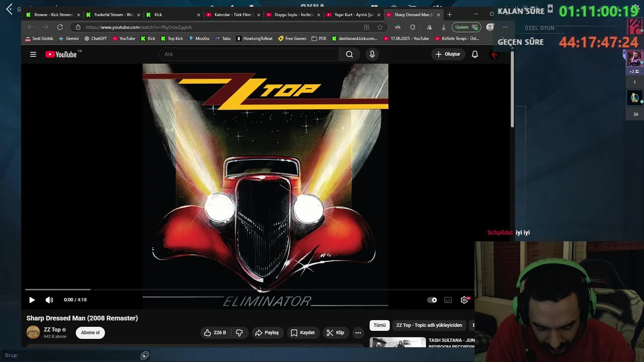
Task: Click the browser address bar URL
Action: click(139, 27)
